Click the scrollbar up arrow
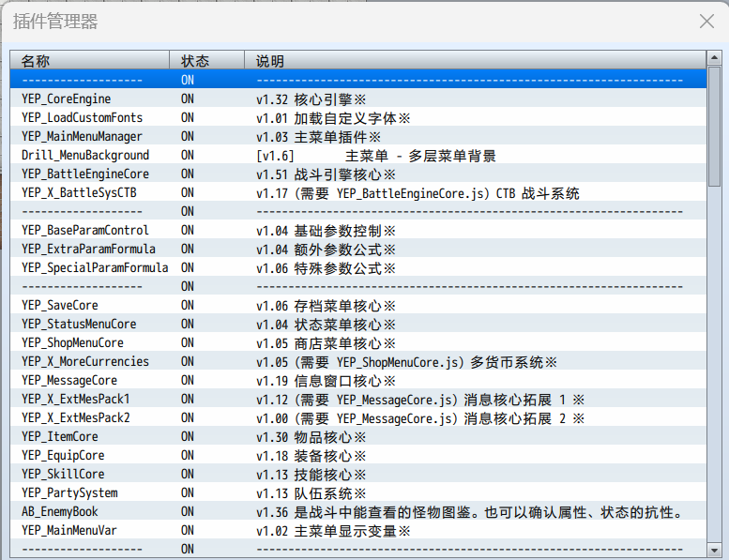 tap(714, 57)
